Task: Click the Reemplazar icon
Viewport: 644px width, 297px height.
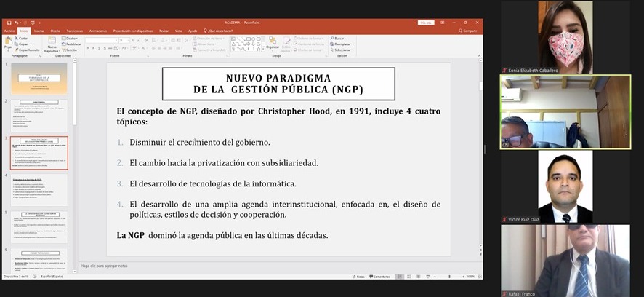Action: [x=332, y=44]
